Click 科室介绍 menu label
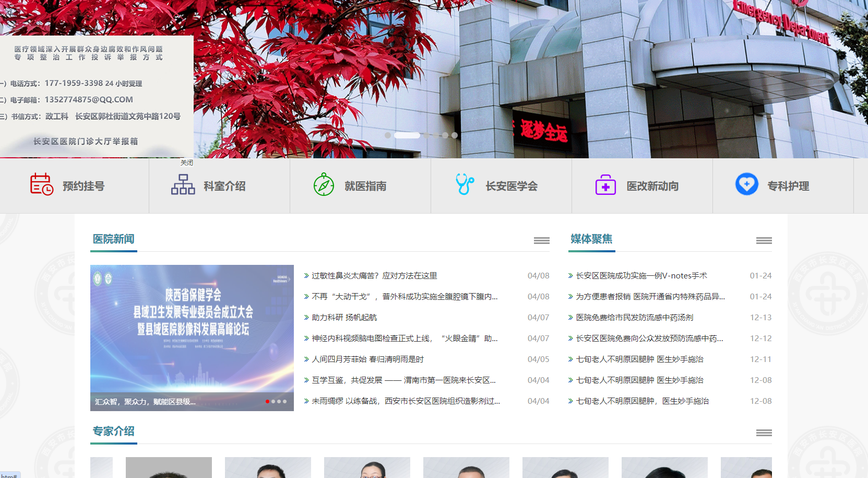The height and width of the screenshot is (478, 868). point(224,186)
